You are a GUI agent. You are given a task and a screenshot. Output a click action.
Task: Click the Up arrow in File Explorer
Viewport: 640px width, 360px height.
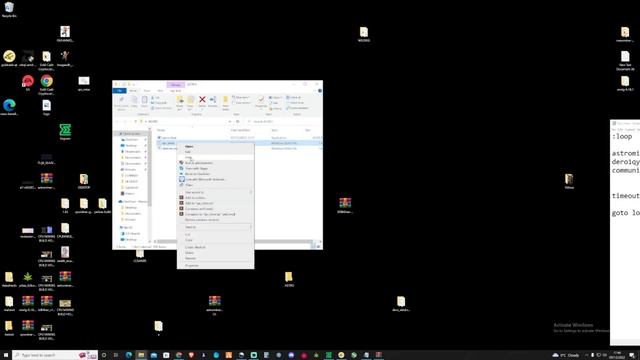point(136,122)
